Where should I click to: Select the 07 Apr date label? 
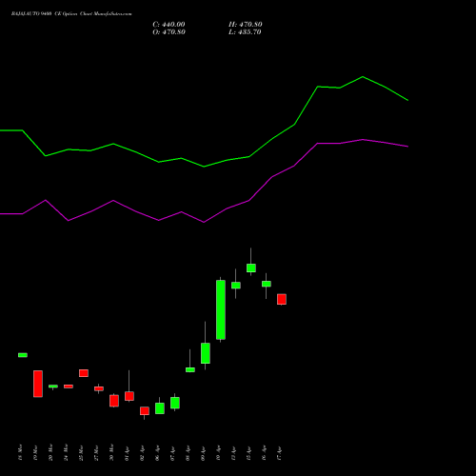coord(172,452)
